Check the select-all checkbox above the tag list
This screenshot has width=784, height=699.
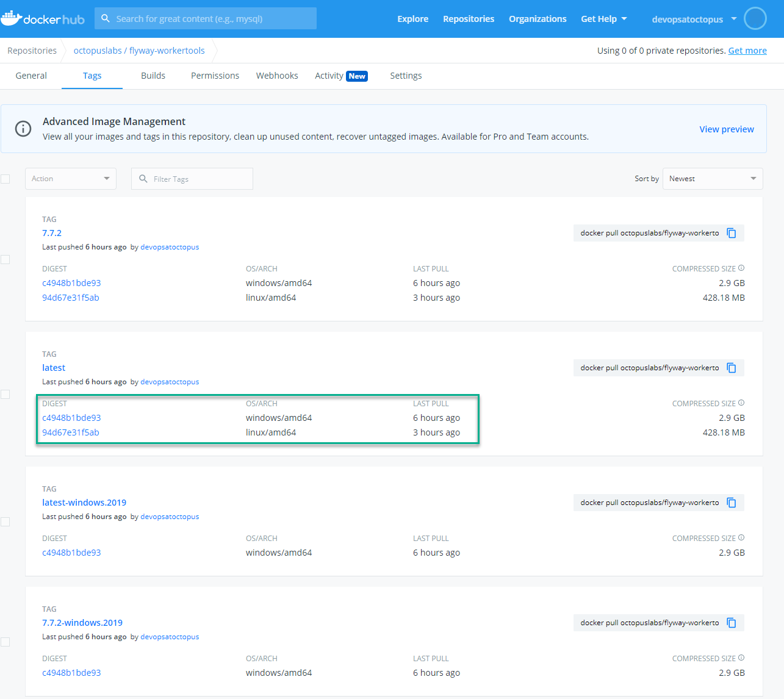[x=5, y=179]
